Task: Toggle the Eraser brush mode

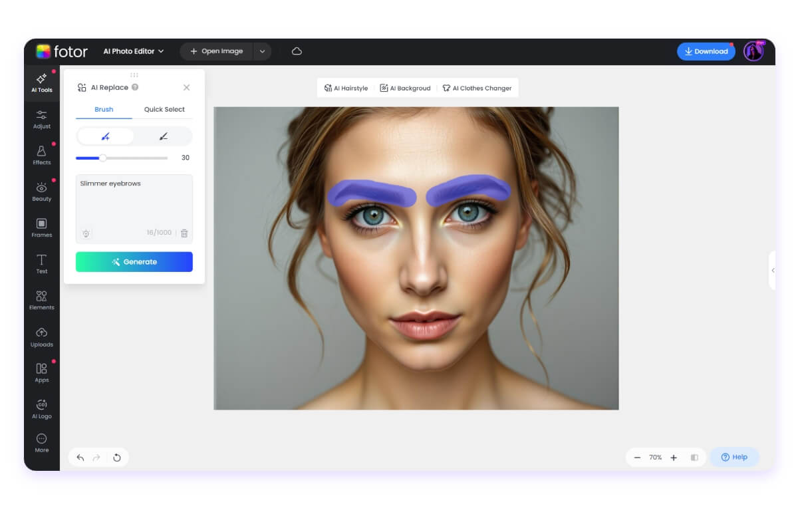Action: (x=163, y=136)
